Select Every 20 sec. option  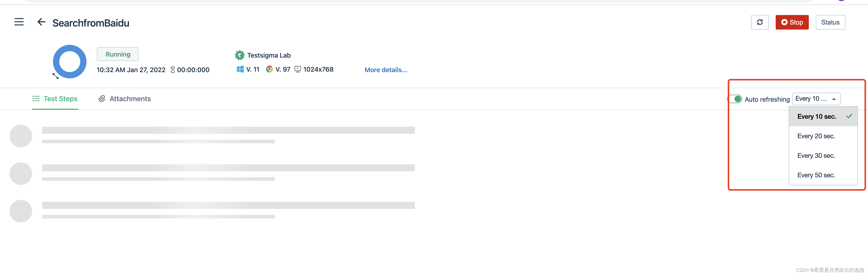[x=816, y=136]
